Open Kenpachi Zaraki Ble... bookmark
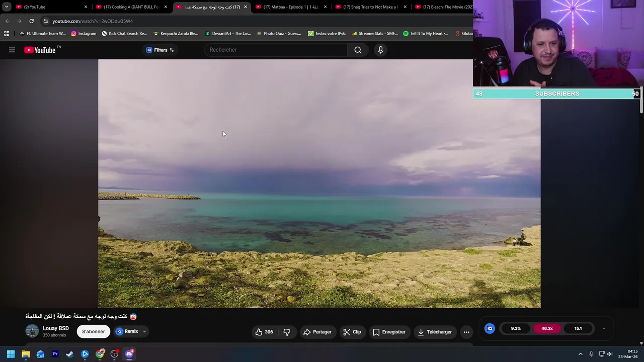 tap(176, 34)
